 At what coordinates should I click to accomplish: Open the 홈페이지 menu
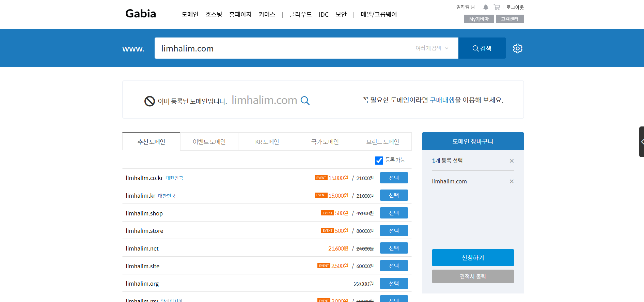pos(240,14)
